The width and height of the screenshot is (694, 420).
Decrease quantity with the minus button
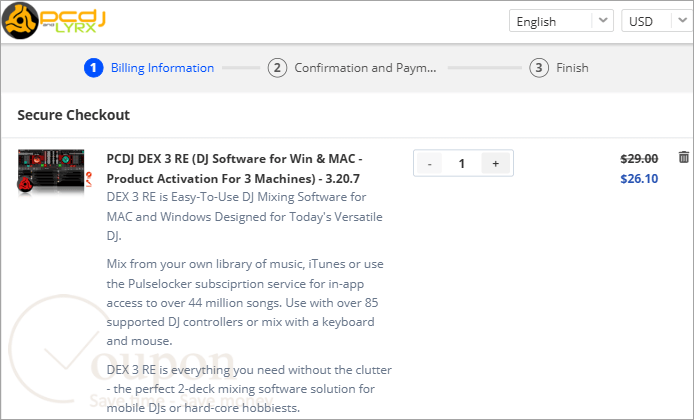[x=429, y=164]
